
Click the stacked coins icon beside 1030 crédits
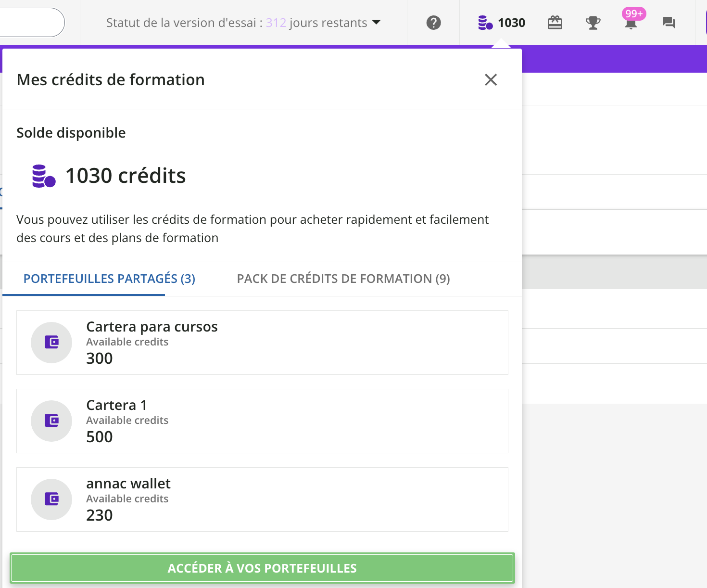[x=43, y=176]
